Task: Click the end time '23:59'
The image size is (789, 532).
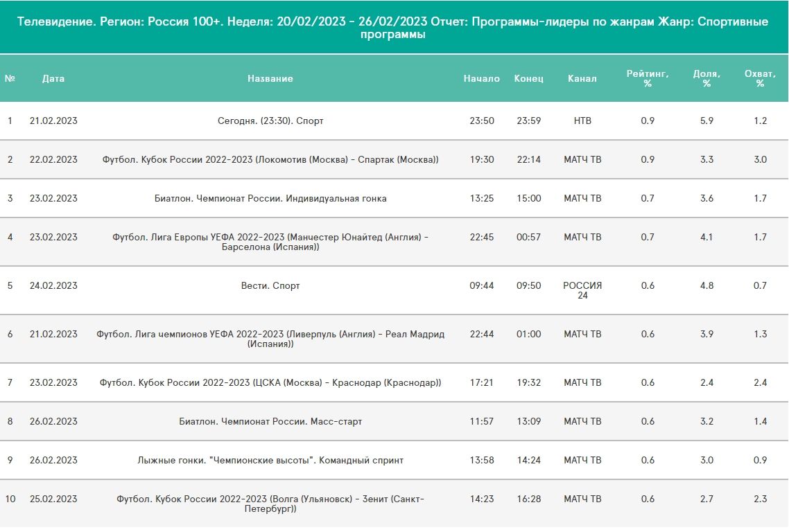Action: (528, 121)
